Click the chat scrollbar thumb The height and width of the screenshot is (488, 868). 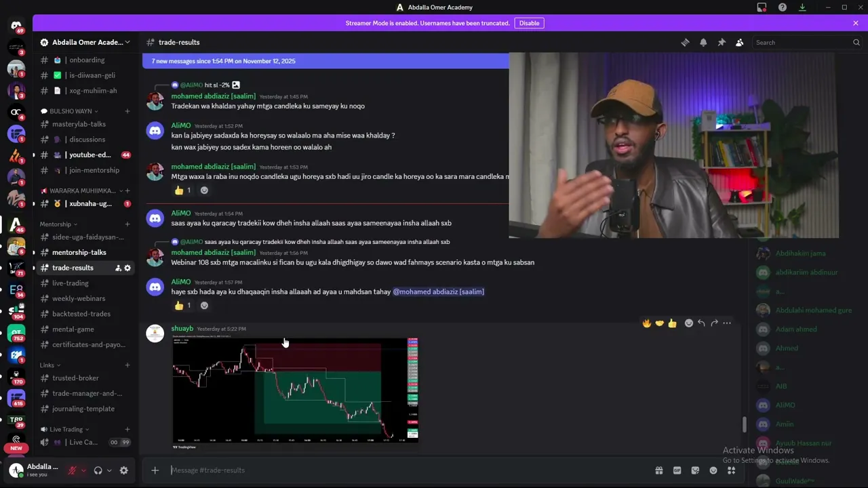click(744, 424)
